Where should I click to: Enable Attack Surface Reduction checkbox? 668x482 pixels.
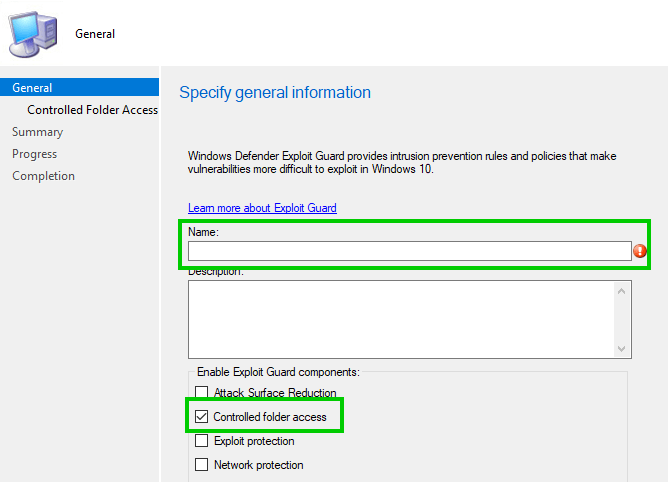(202, 393)
